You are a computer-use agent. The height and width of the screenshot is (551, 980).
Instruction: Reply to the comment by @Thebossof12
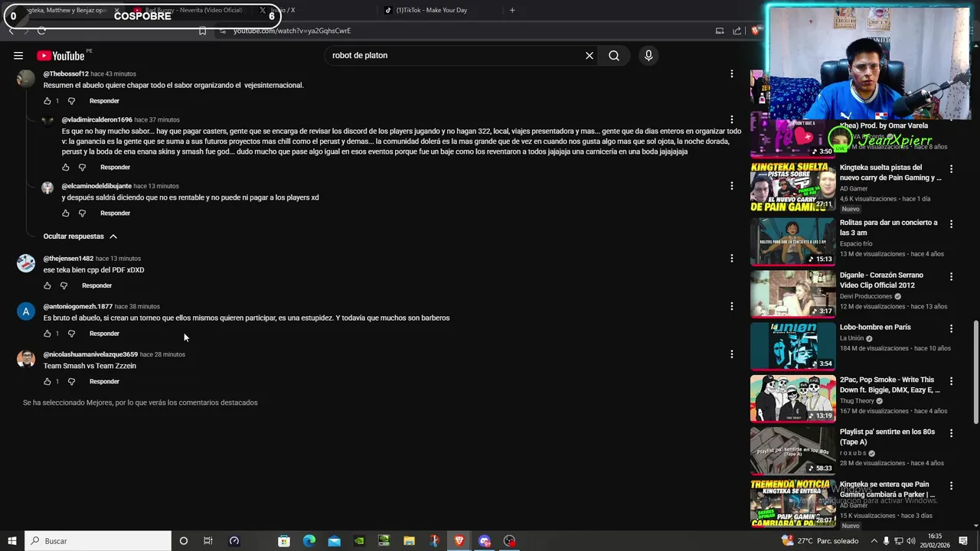[104, 101]
